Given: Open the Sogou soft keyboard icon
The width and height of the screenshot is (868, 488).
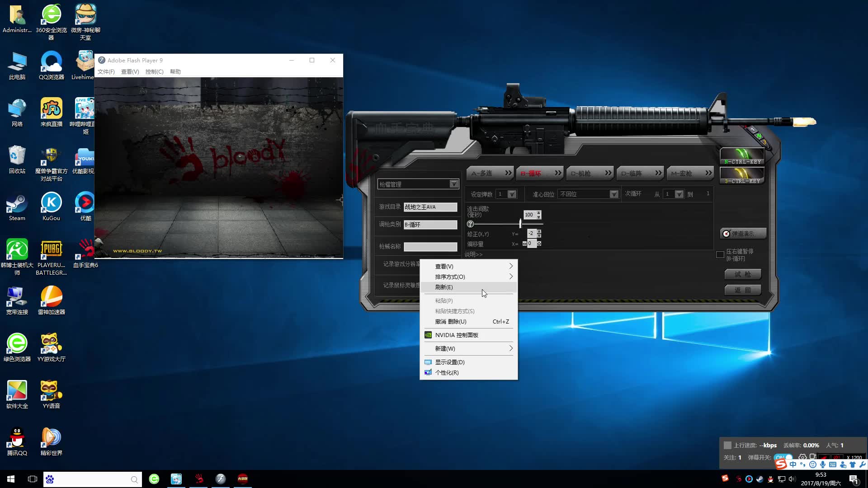Looking at the screenshot, I should click(x=833, y=465).
